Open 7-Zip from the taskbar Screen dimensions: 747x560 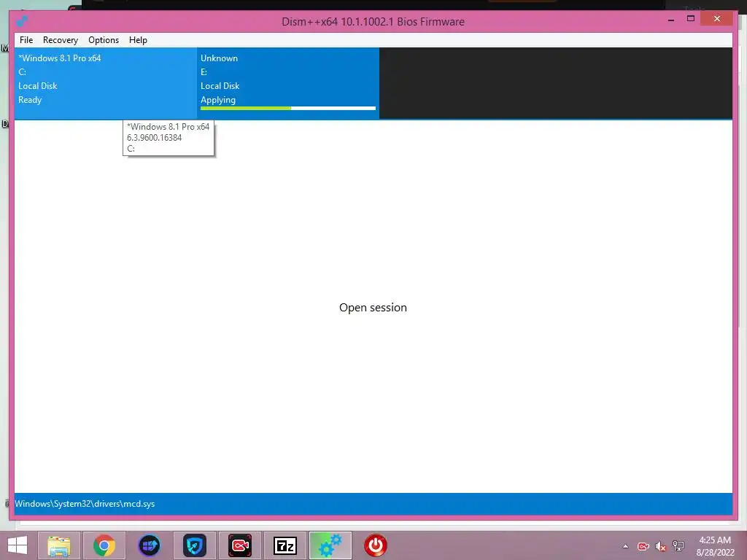tap(285, 545)
